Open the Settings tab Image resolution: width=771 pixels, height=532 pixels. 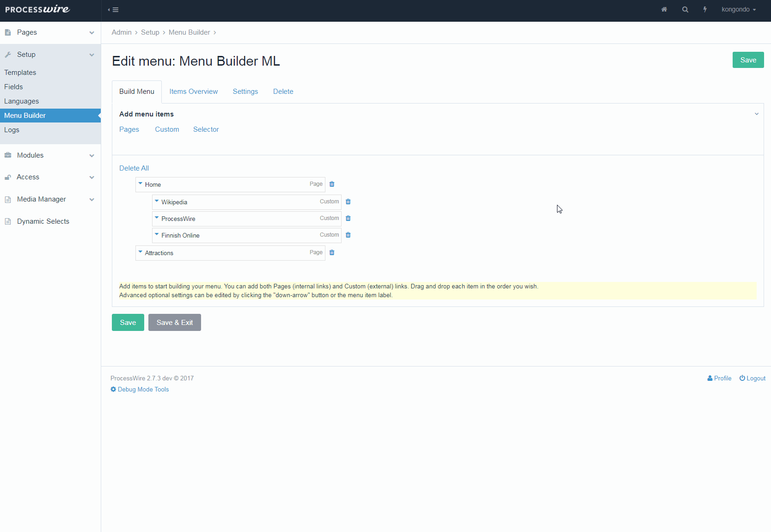point(245,91)
